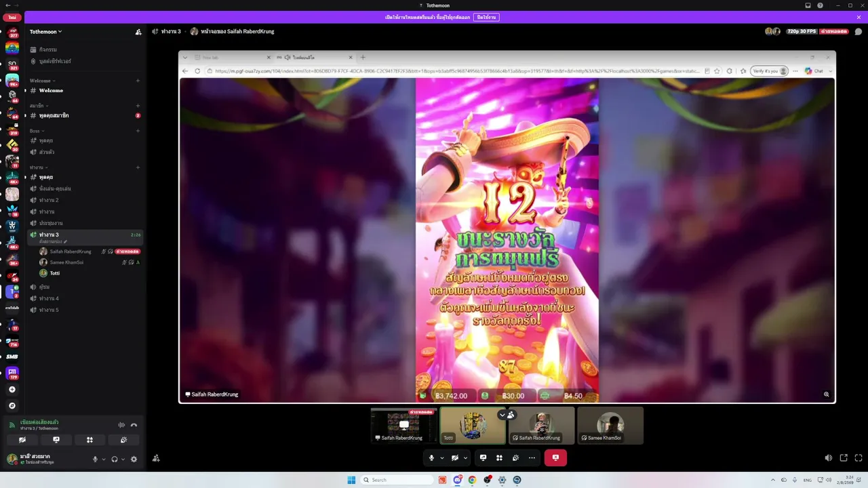Click the Windows taskbar Search box
The width and height of the screenshot is (868, 488).
(x=397, y=480)
